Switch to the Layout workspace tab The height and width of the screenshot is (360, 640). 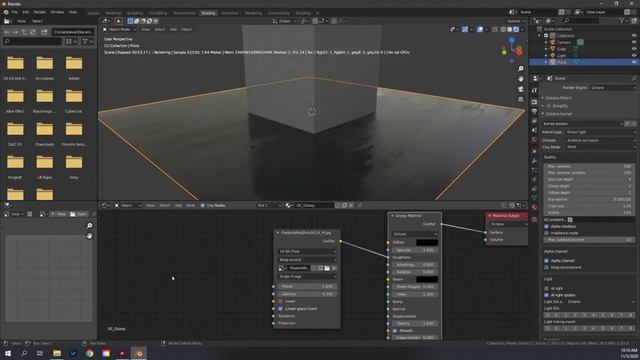[x=93, y=13]
